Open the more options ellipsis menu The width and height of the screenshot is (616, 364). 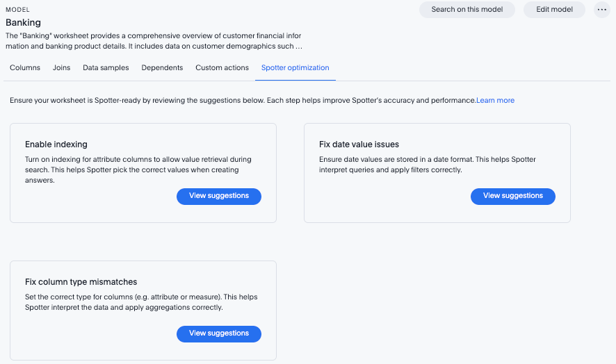click(x=602, y=10)
